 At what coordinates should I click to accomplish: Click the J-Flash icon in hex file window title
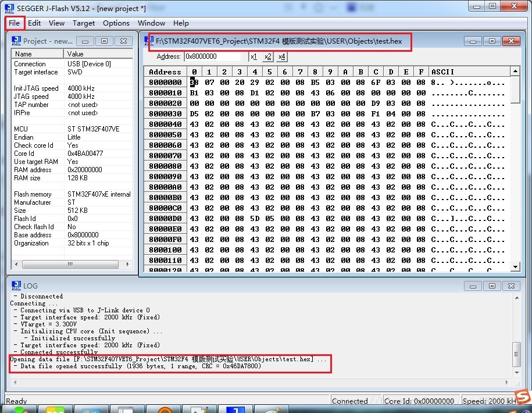point(149,41)
